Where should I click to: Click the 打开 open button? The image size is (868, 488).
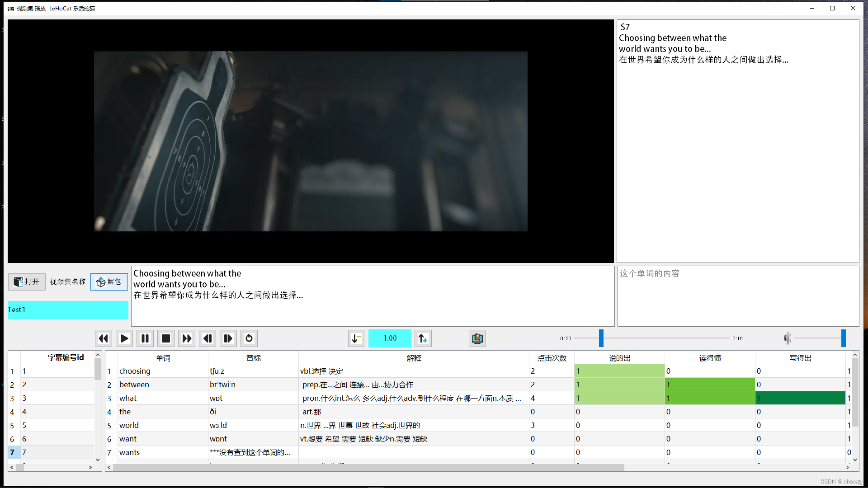click(x=27, y=282)
